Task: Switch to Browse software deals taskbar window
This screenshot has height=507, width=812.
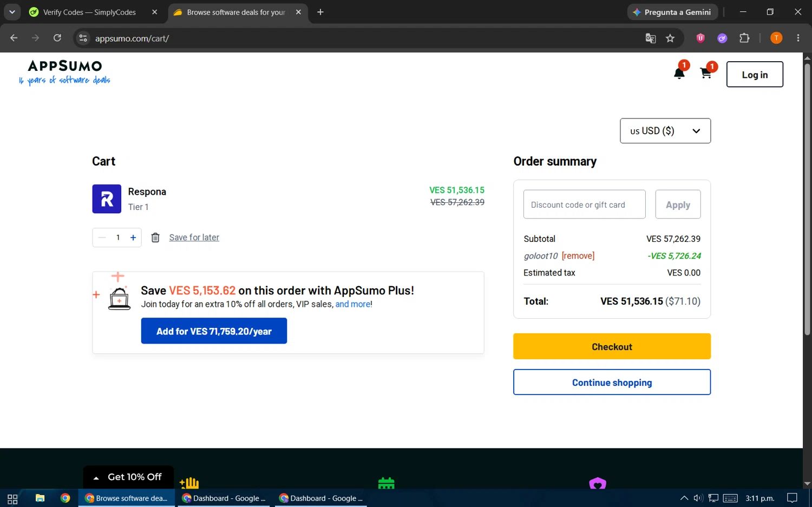Action: pyautogui.click(x=127, y=498)
